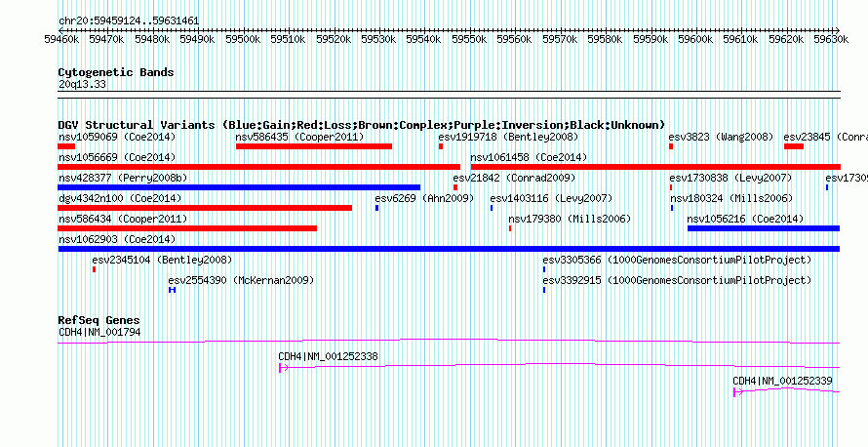The image size is (868, 447).
Task: Select the red nsv586434 loss bar
Action: [187, 228]
